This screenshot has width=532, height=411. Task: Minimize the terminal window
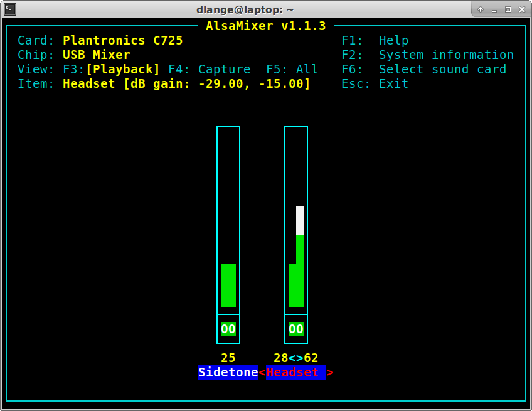pyautogui.click(x=494, y=10)
